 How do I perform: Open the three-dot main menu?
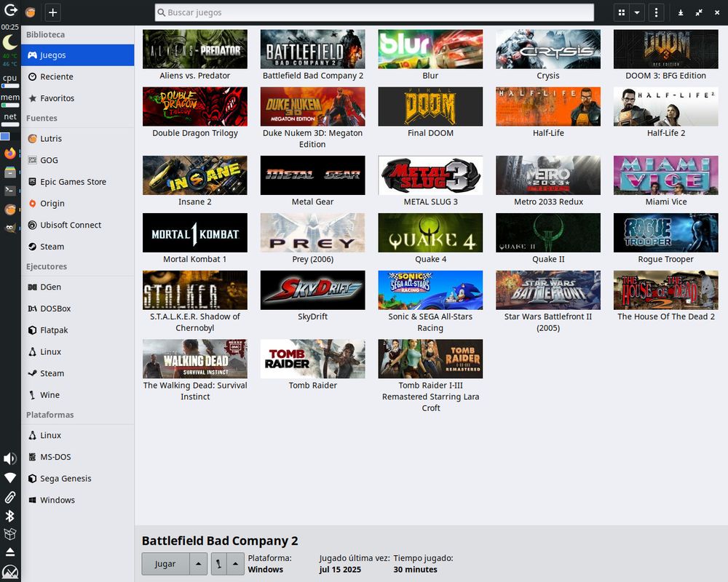(656, 12)
